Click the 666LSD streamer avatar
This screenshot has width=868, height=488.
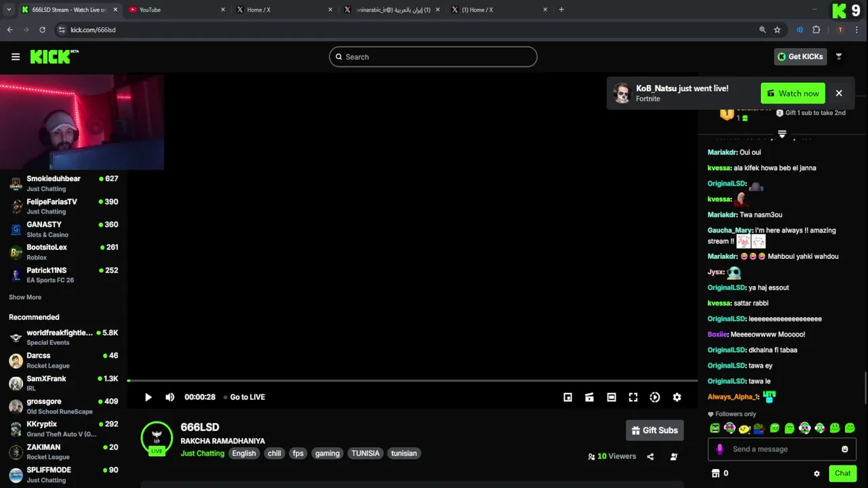(x=157, y=437)
